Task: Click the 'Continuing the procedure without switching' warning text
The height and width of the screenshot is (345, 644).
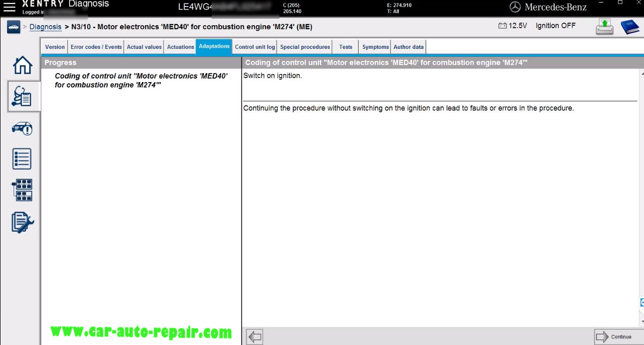Action: [x=409, y=108]
